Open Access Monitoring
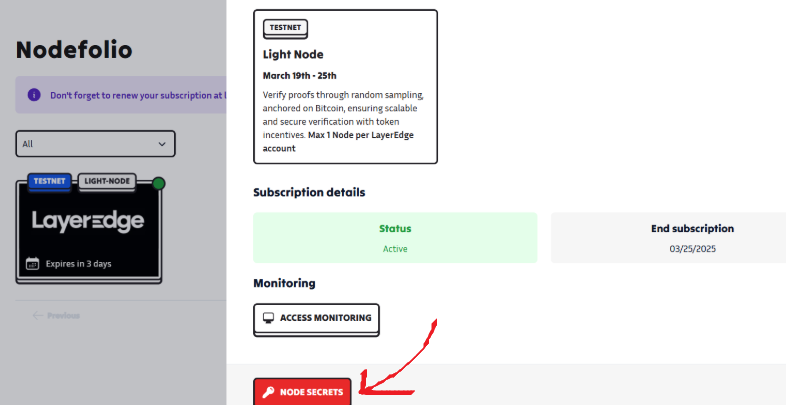This screenshot has width=786, height=405. pos(316,318)
